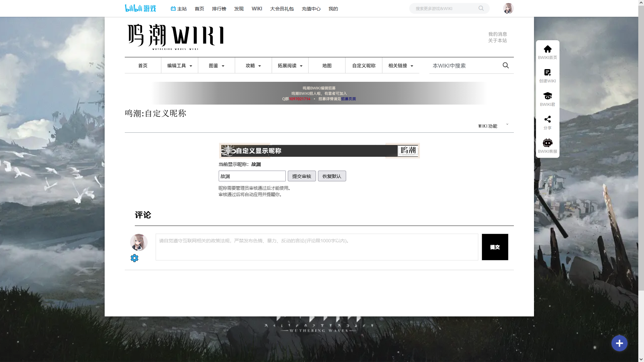Open 首页 in the top bar

(x=199, y=9)
